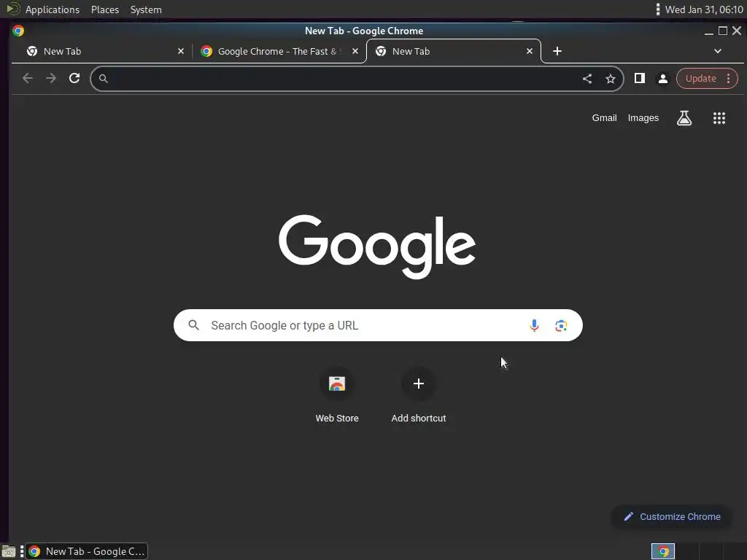The image size is (747, 560).
Task: Close the active third New Tab
Action: tap(530, 51)
